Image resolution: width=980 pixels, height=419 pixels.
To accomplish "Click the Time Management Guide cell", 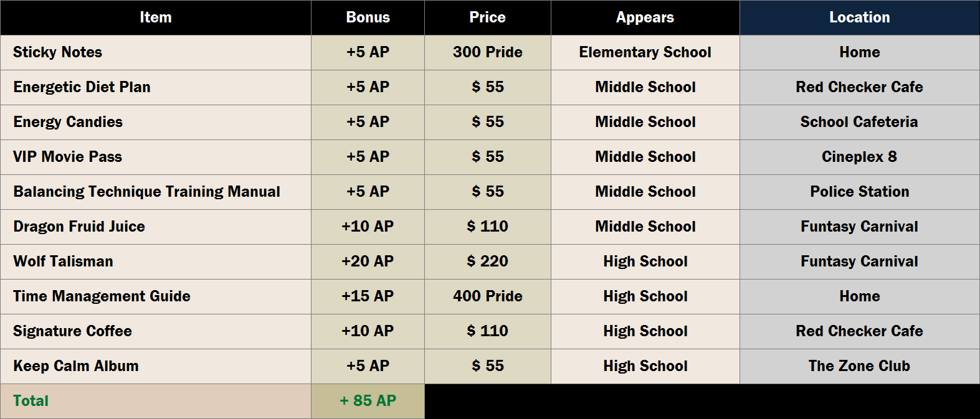I will point(102,296).
